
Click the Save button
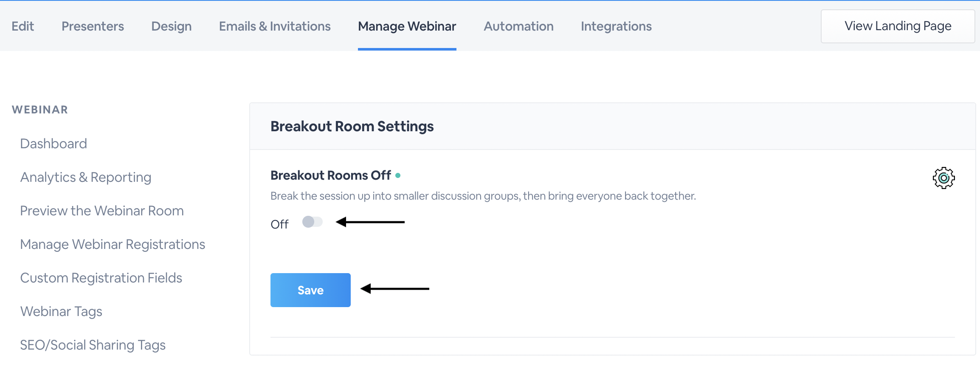310,290
